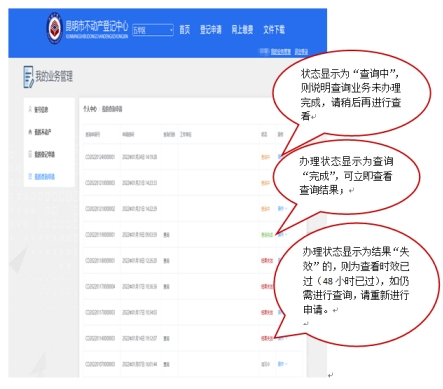Open the 五华区 district dropdown
Screen dimensions: 443x389
[x=153, y=30]
